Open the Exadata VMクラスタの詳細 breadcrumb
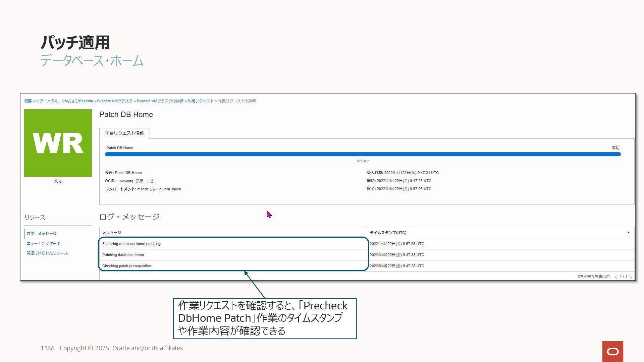This screenshot has height=362, width=644. point(160,101)
